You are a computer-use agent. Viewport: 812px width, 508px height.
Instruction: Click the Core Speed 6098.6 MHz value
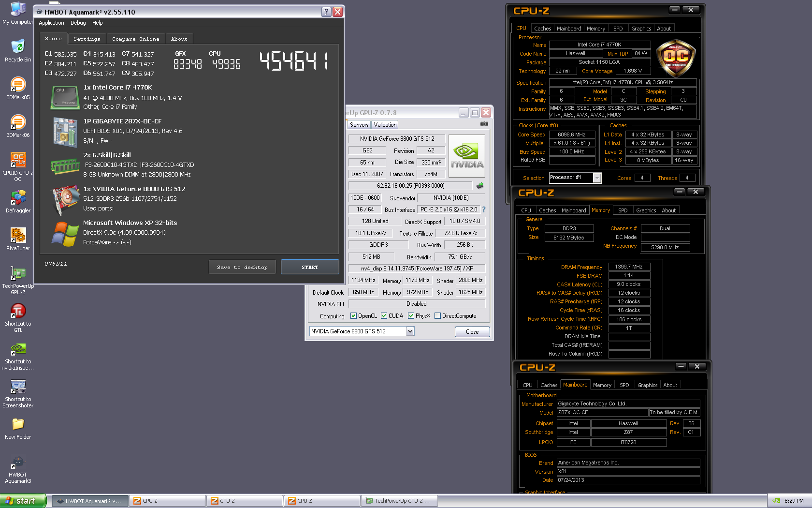click(x=571, y=135)
